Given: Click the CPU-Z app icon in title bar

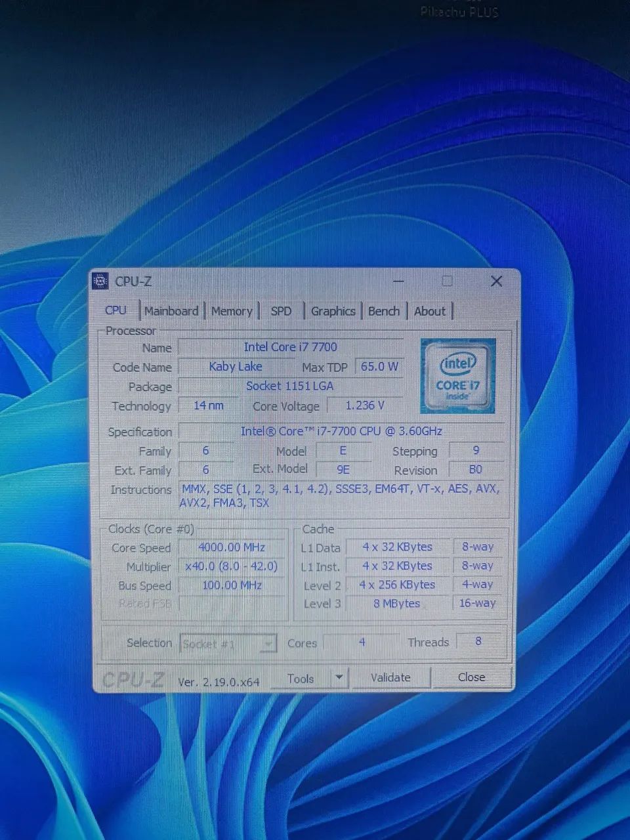Looking at the screenshot, I should (x=100, y=281).
